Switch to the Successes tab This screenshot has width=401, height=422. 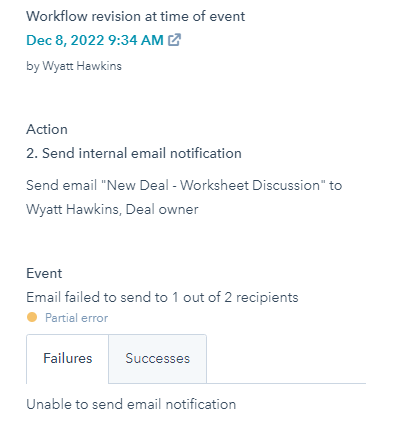157,359
